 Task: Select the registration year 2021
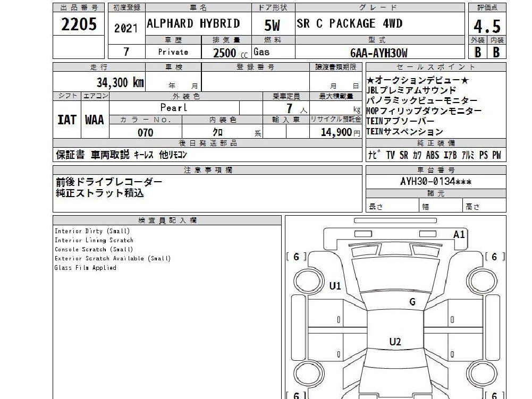point(126,29)
